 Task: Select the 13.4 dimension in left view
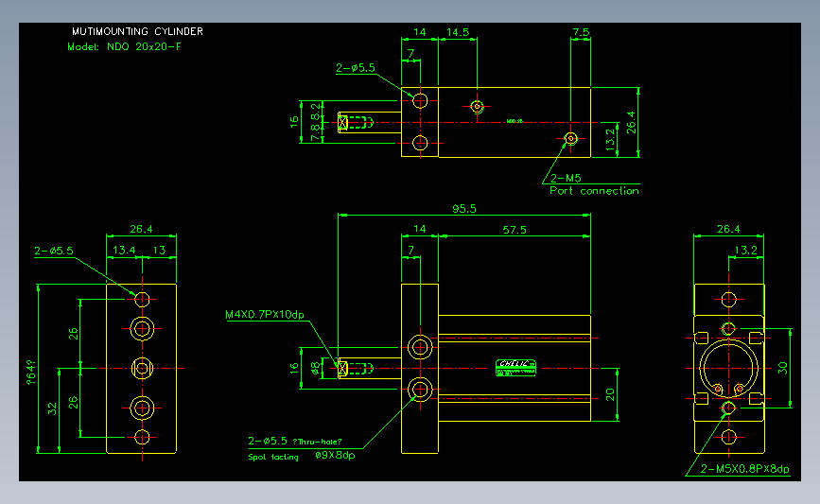click(124, 250)
